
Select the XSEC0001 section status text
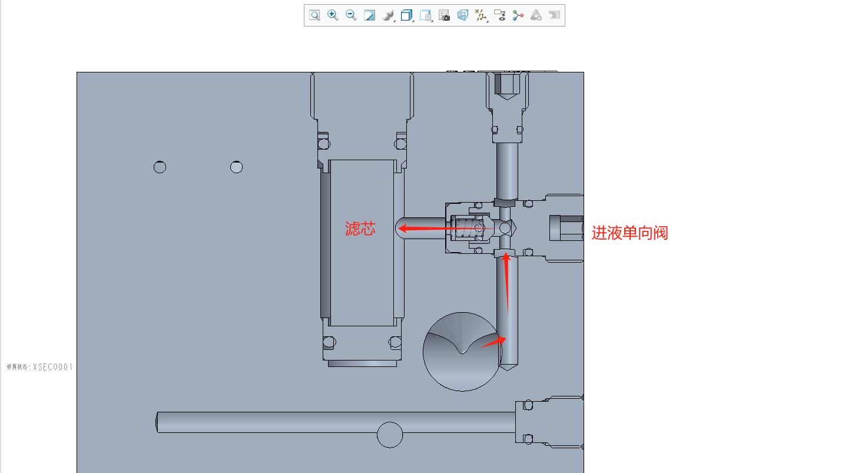pyautogui.click(x=39, y=366)
